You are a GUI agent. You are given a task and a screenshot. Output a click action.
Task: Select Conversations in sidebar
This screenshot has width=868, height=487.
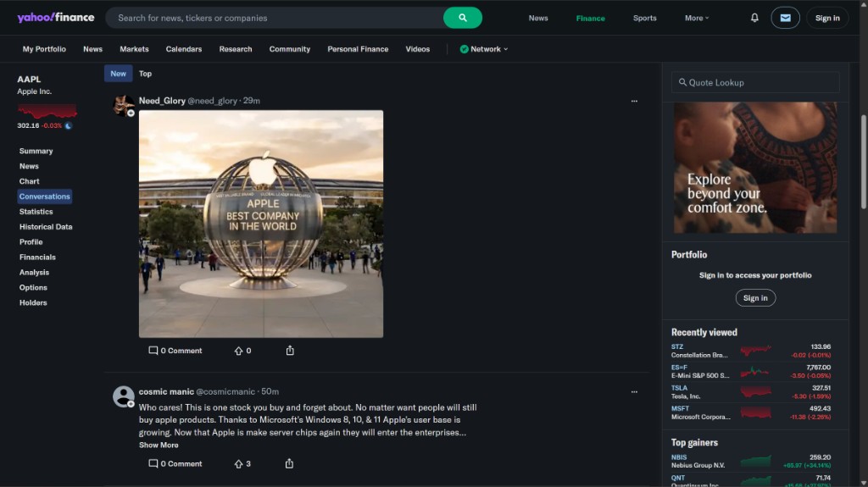click(44, 196)
